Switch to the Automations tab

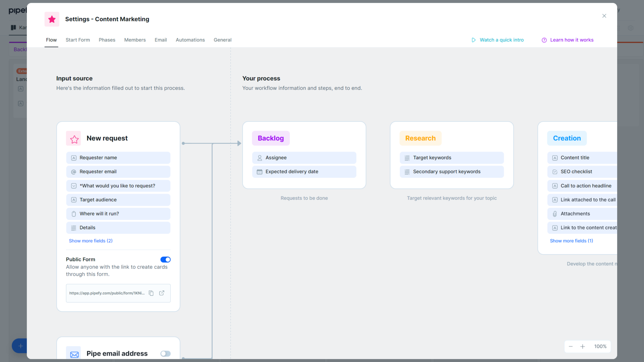click(x=190, y=40)
